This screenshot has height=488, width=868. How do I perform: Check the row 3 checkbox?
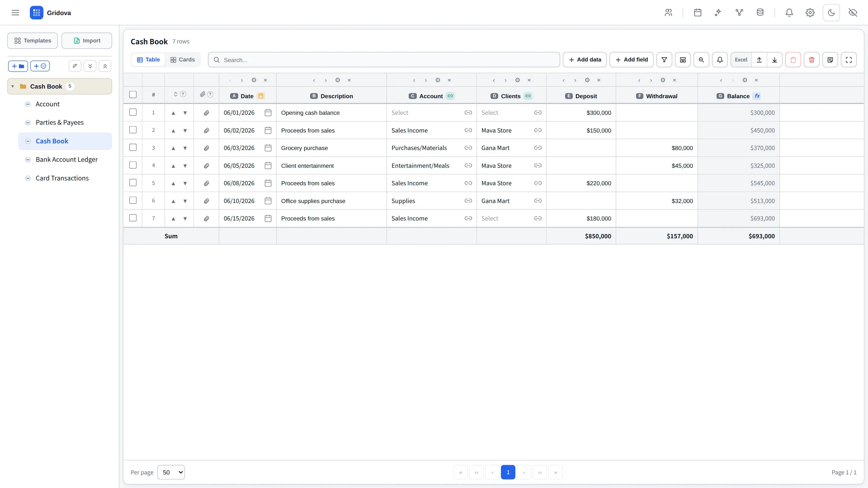133,147
